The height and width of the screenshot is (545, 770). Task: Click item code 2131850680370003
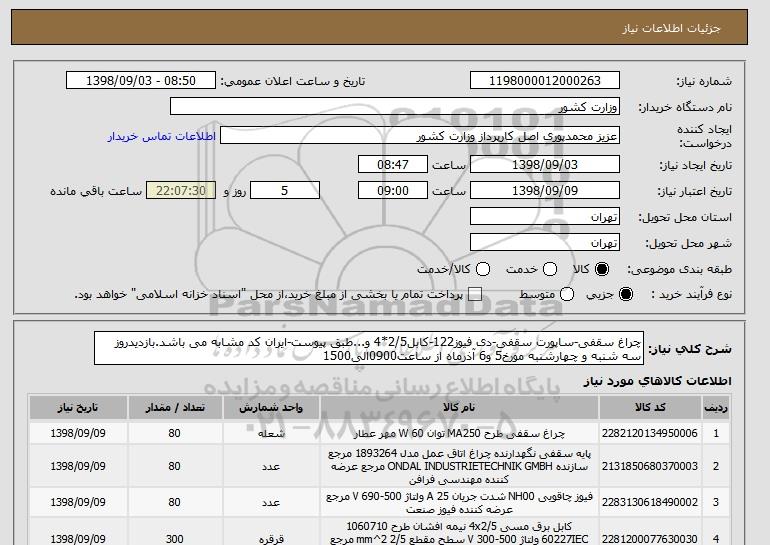(x=650, y=466)
